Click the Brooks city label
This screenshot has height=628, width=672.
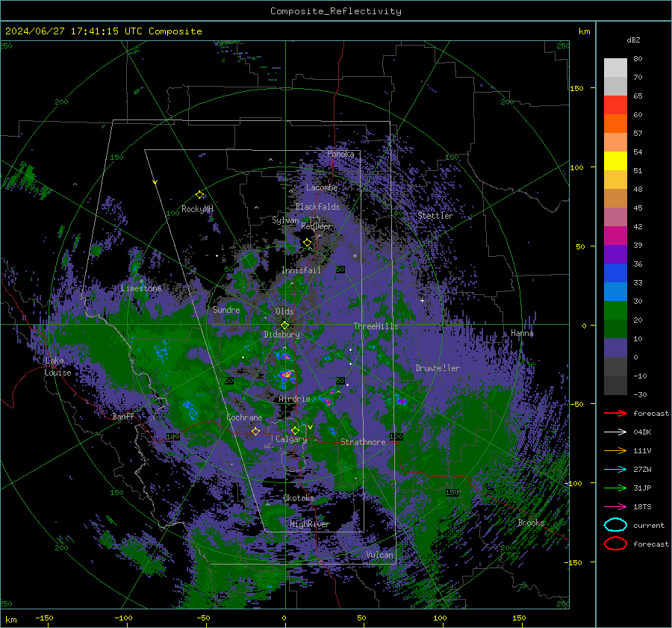pos(531,523)
